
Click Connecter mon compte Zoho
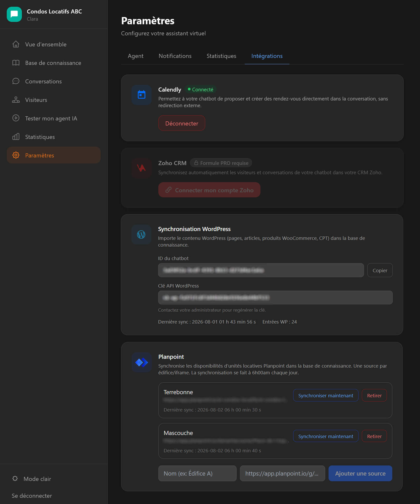209,190
